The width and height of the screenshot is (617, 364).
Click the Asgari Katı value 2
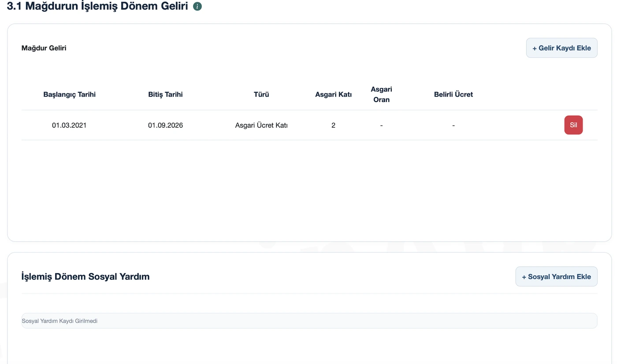point(333,125)
